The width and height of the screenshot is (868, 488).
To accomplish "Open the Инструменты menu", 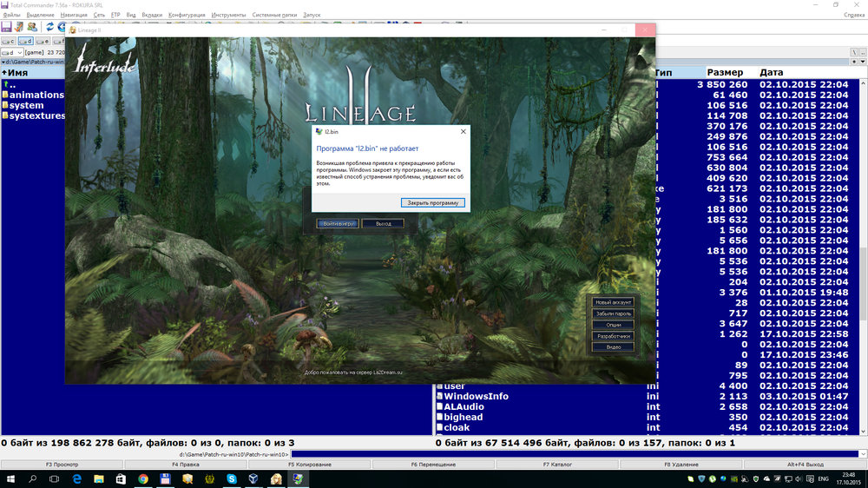I will click(x=228, y=16).
